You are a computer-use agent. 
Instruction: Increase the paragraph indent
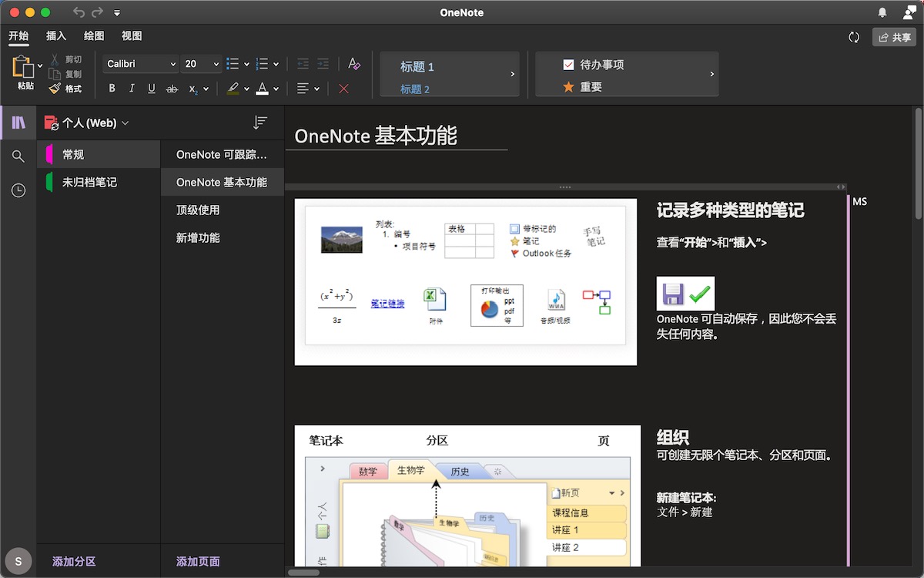323,64
